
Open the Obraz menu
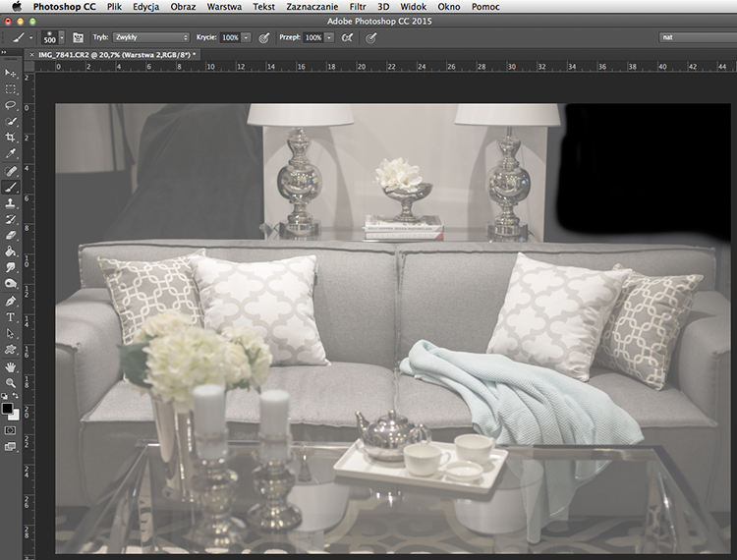(183, 7)
